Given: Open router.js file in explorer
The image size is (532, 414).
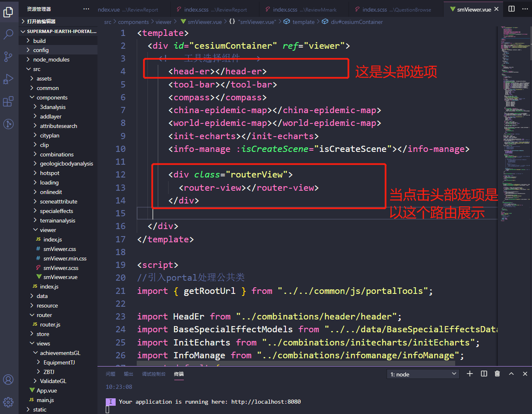Looking at the screenshot, I should pos(50,324).
